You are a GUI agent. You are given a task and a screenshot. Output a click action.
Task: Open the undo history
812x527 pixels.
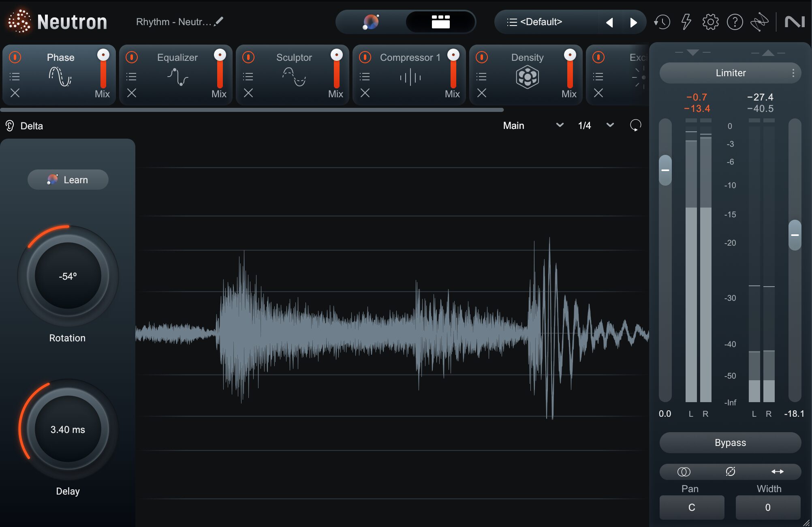point(662,22)
